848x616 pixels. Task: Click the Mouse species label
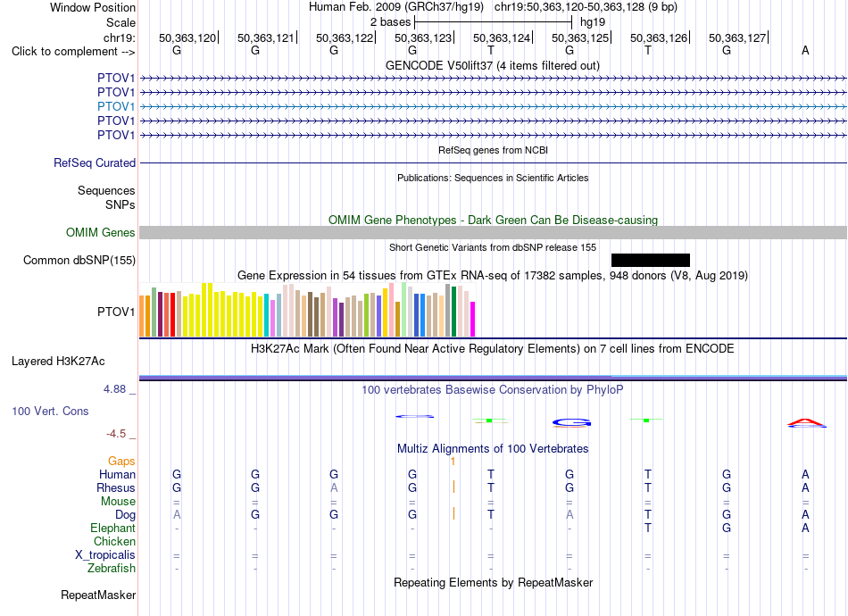click(118, 502)
